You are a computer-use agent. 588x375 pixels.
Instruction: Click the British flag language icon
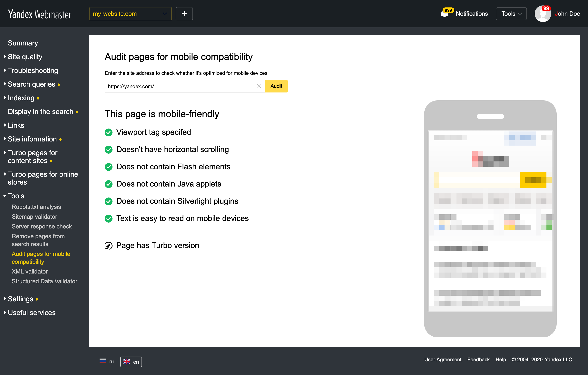click(127, 361)
